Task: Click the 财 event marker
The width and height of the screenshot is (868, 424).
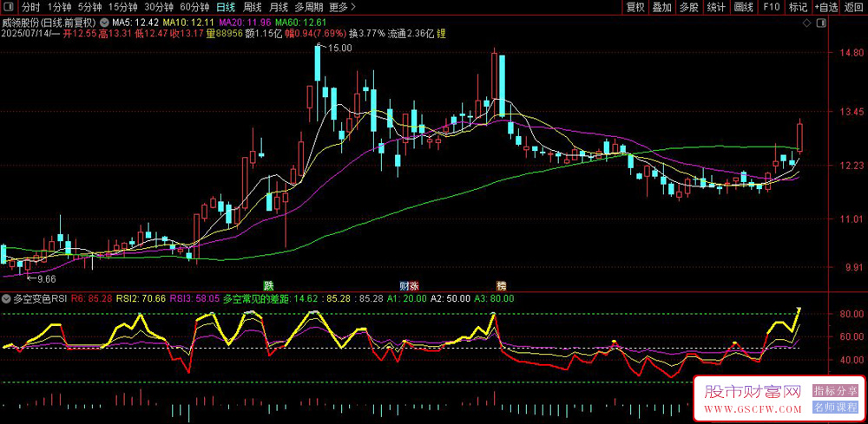Action: point(404,286)
